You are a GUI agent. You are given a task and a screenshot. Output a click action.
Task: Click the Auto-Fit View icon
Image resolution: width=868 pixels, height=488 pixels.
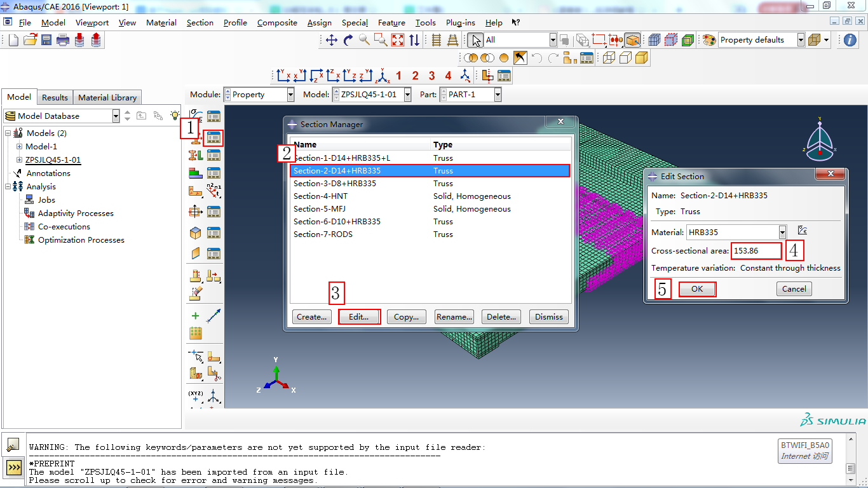[x=398, y=40]
